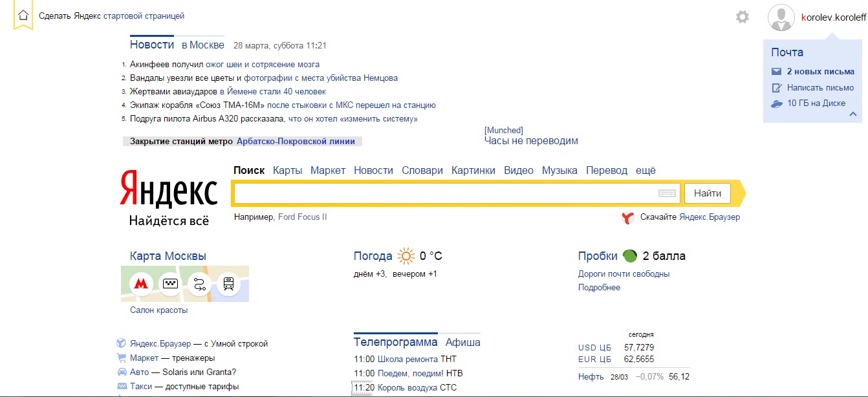Open Пробки heading link
The width and height of the screenshot is (868, 397).
coord(598,256)
